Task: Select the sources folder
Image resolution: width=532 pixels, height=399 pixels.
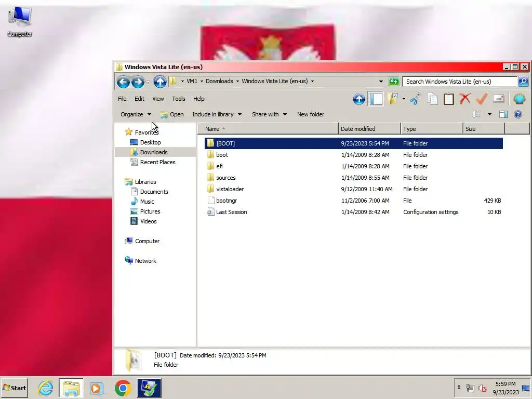Action: coord(225,178)
